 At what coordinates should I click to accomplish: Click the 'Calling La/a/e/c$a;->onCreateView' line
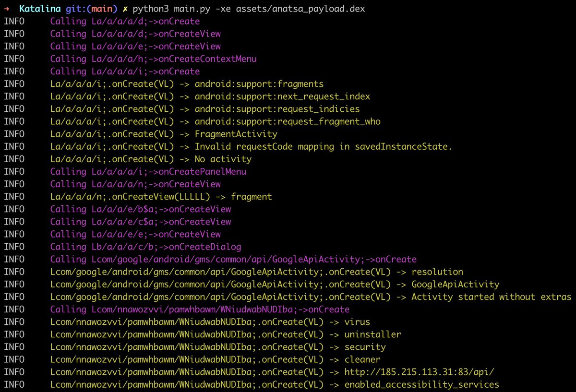141,221
